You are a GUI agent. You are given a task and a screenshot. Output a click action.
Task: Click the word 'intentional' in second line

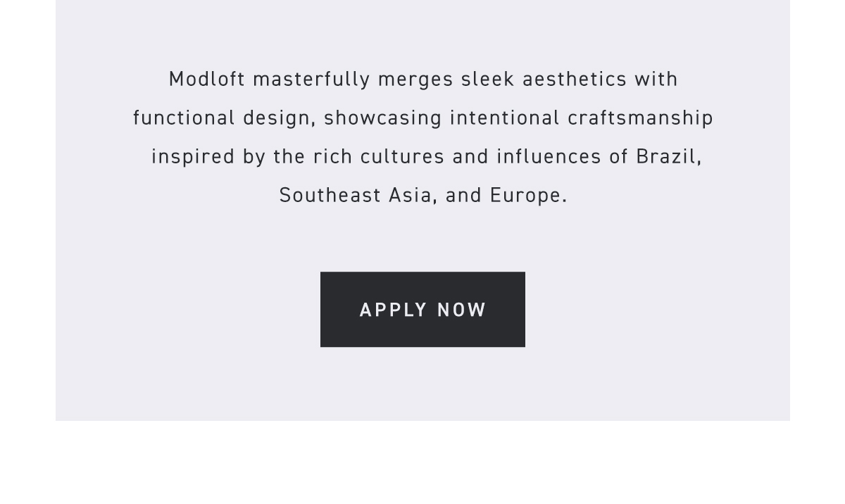click(505, 118)
